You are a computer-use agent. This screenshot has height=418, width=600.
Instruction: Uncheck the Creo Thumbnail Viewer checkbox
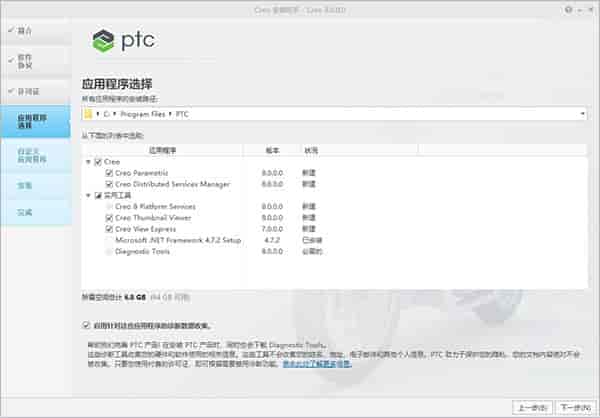(109, 218)
